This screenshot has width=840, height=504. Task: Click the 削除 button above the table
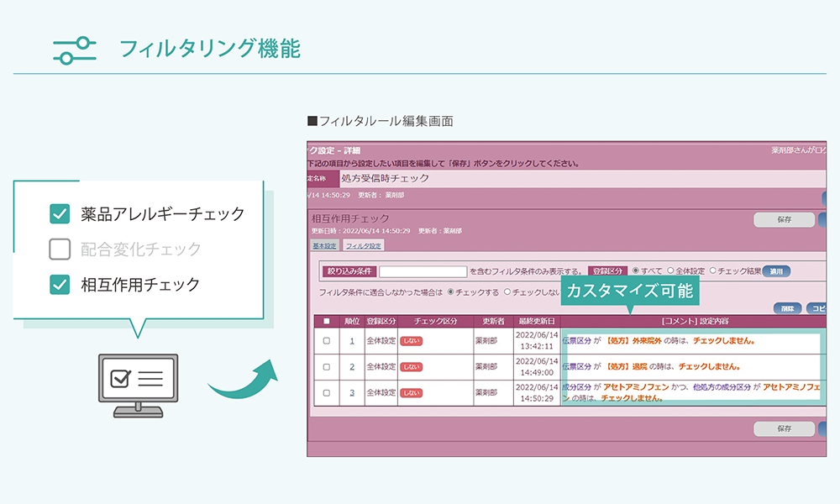788,308
